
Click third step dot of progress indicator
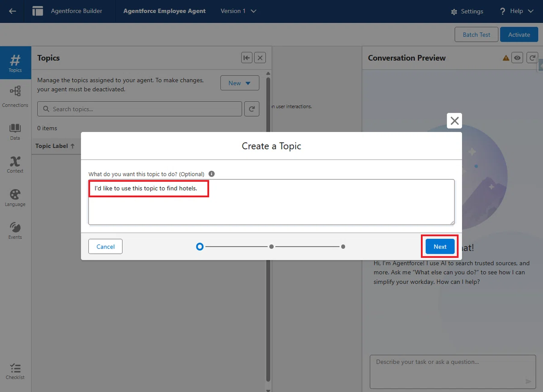[343, 247]
